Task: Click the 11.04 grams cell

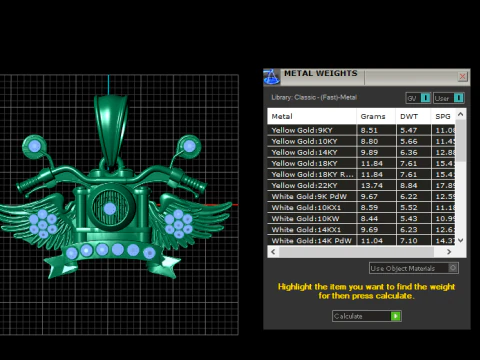Action: pos(376,240)
